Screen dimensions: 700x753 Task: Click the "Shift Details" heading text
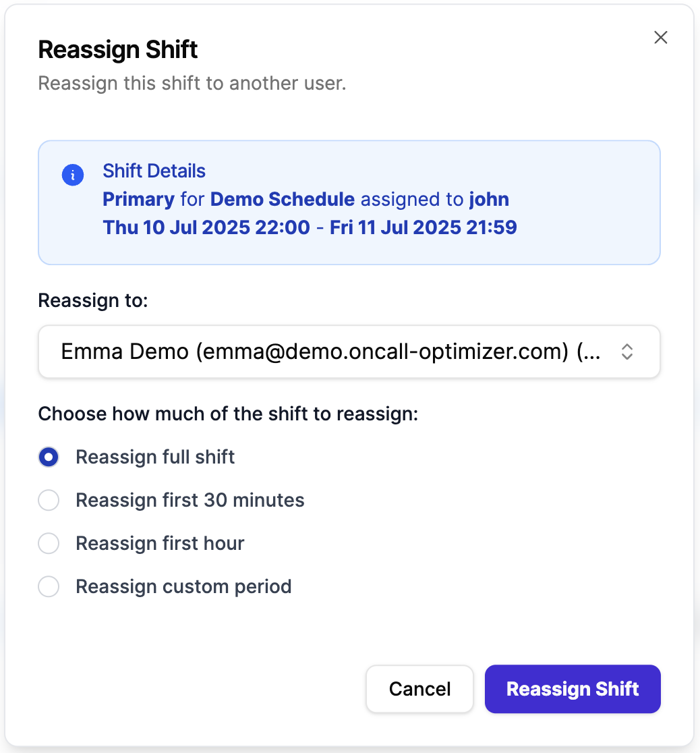pos(154,171)
